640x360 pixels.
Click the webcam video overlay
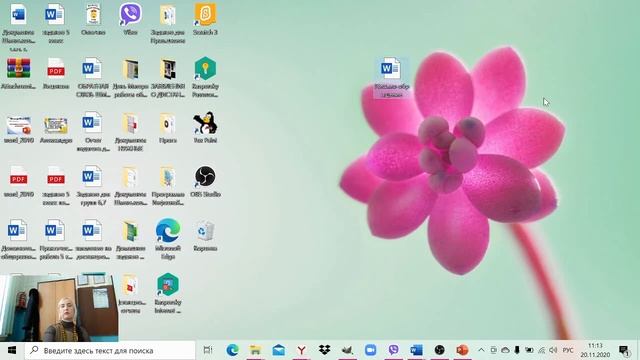pos(59,308)
